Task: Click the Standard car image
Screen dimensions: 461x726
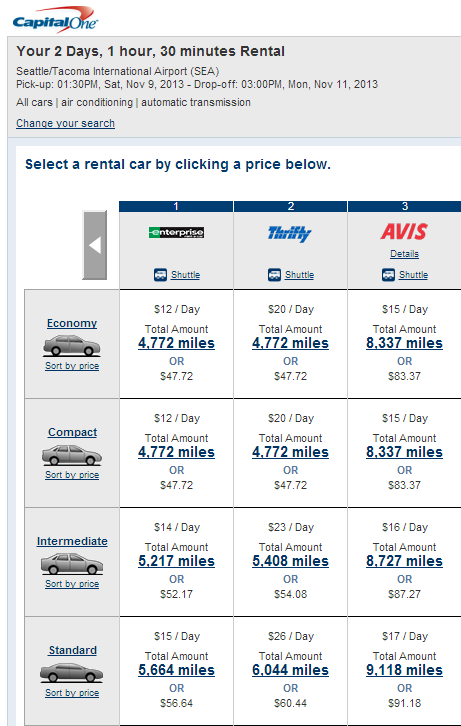Action: tap(72, 673)
